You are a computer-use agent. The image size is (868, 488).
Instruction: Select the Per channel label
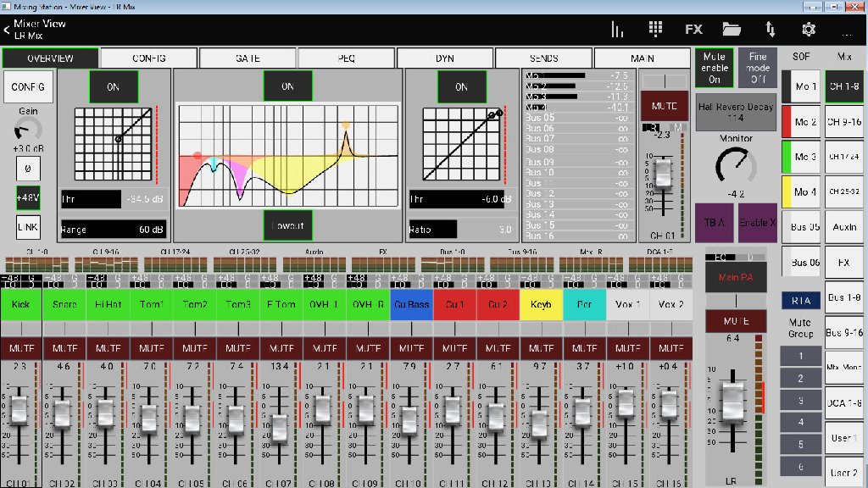click(584, 304)
